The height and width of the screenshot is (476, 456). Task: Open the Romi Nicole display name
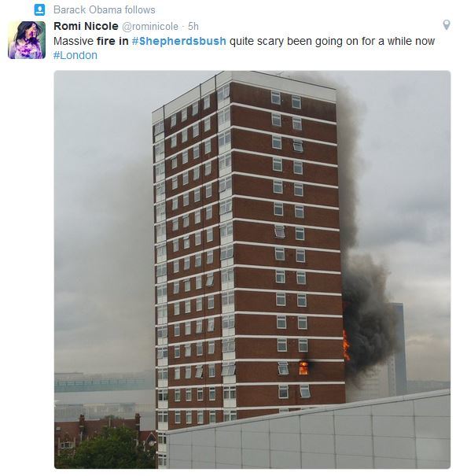86,26
